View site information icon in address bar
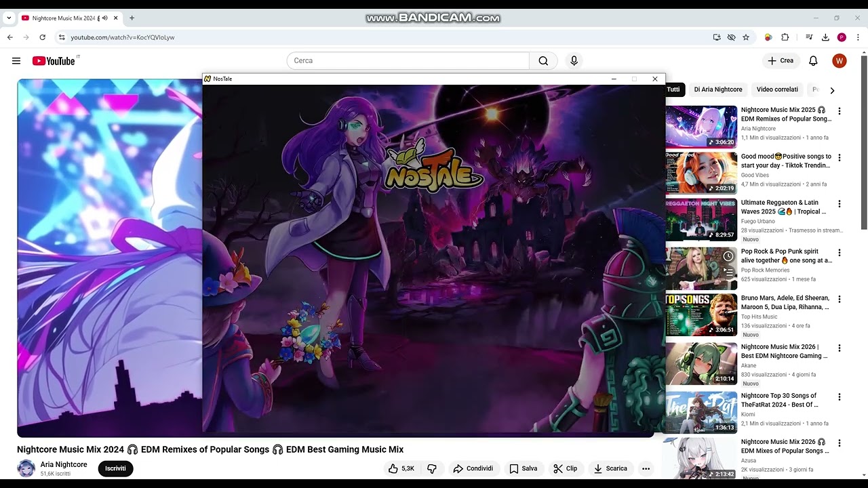This screenshot has height=488, width=868. coord(62,37)
